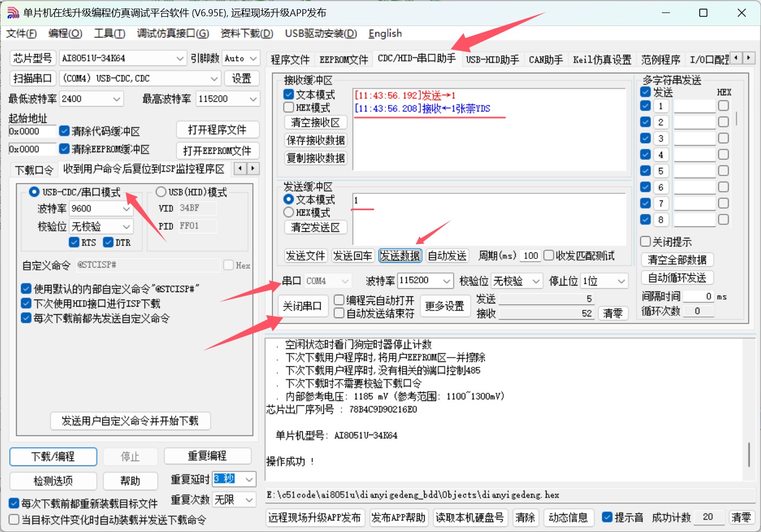Enable receive buffer HEX模式 checkbox
Viewport: 761px width, 532px height.
(289, 107)
